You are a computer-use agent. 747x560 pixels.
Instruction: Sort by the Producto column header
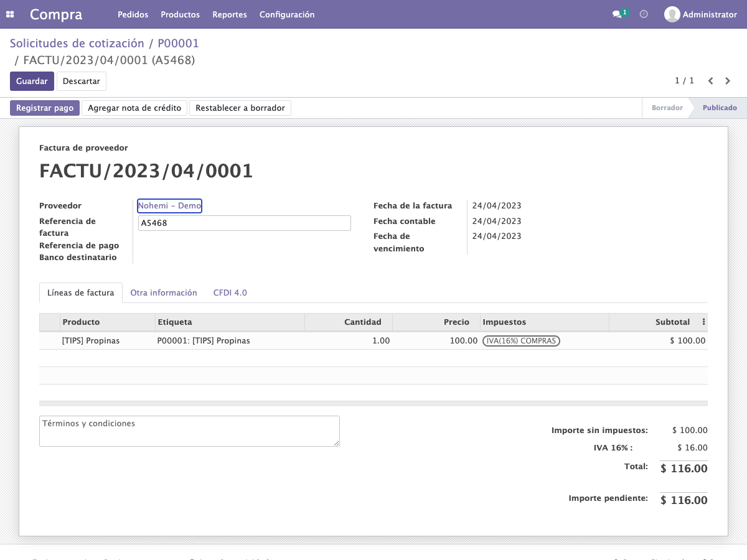[108, 322]
